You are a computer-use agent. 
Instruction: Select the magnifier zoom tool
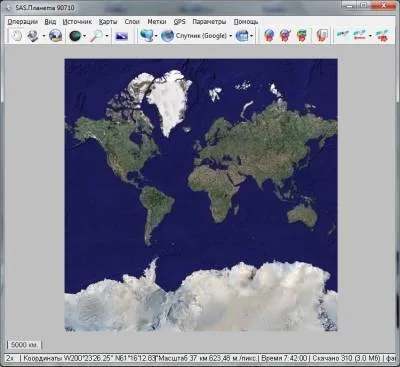click(x=97, y=35)
